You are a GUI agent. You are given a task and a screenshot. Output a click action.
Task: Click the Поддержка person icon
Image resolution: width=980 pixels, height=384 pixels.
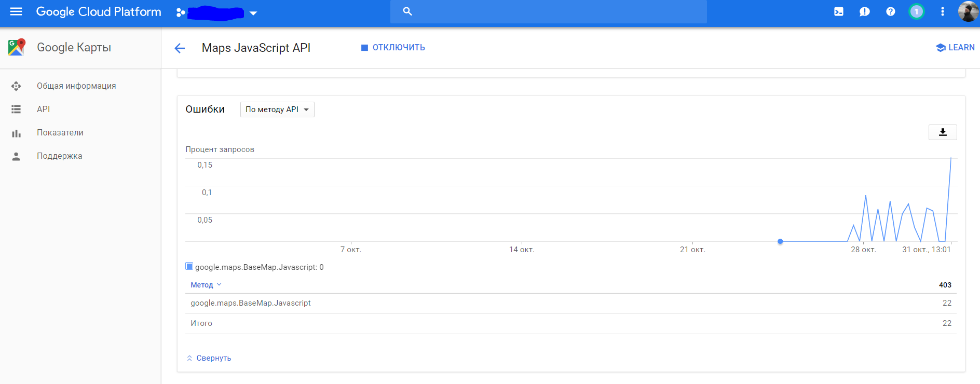(16, 156)
